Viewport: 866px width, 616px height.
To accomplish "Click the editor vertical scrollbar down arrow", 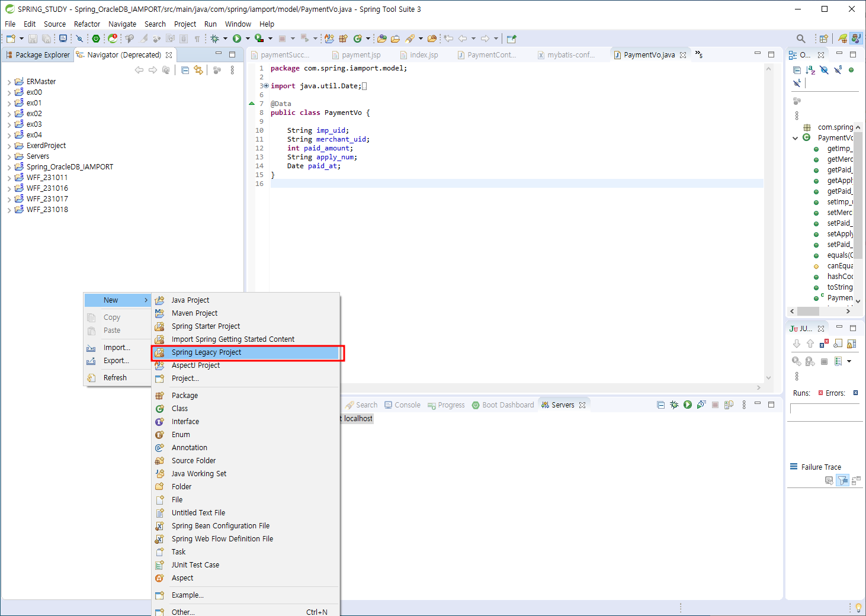I will 768,377.
